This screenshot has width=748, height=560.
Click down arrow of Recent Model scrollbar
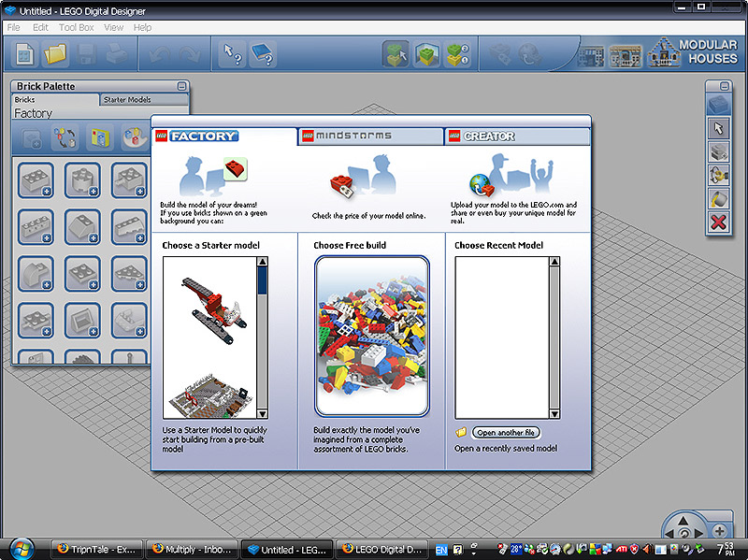point(554,413)
